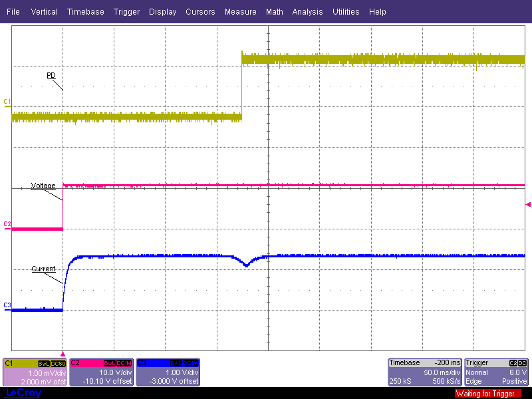Click the 500 kS/s sample rate value
The width and height of the screenshot is (532, 399).
pyautogui.click(x=446, y=381)
